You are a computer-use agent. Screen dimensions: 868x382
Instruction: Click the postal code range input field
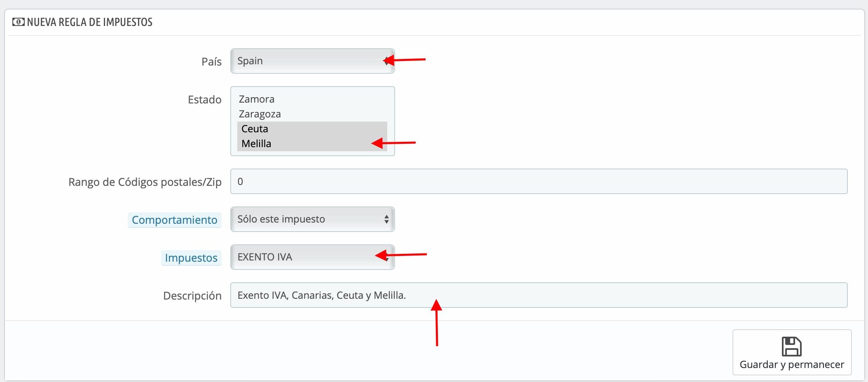539,181
